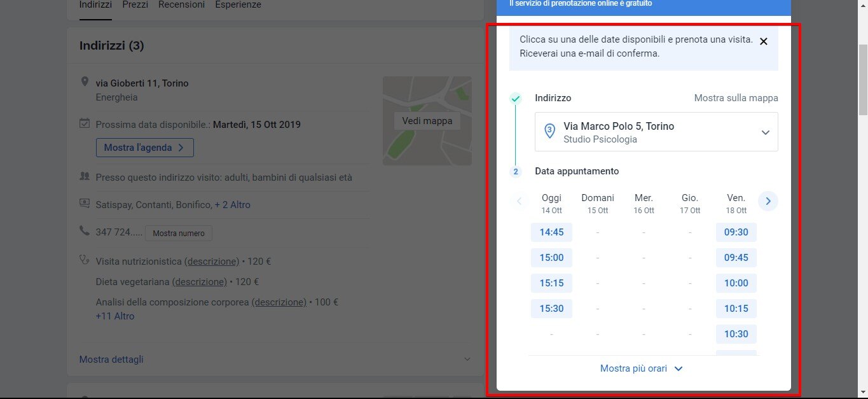
Task: Select the 14:45 slot for today
Action: point(551,232)
